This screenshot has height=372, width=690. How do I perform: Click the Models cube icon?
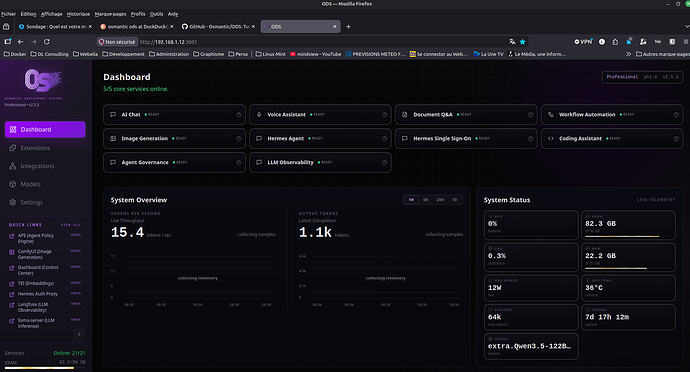coord(13,184)
